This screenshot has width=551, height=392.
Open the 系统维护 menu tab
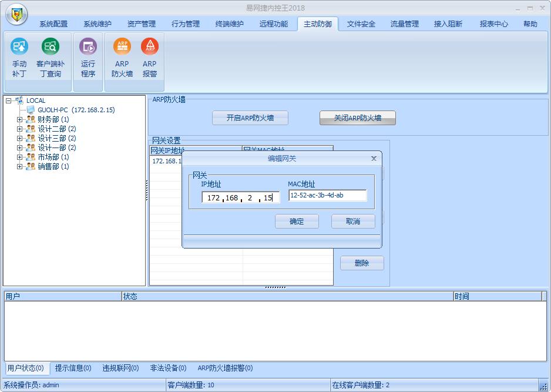[x=98, y=24]
